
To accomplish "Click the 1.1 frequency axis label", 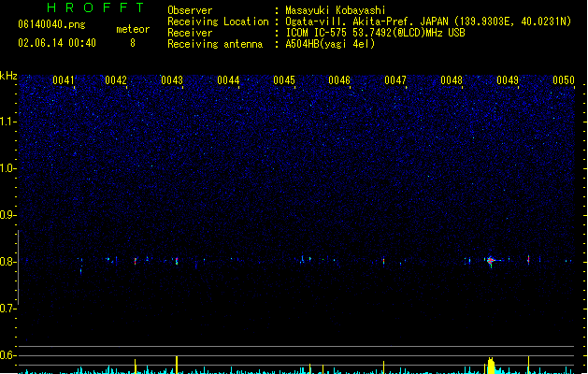I will point(7,122).
